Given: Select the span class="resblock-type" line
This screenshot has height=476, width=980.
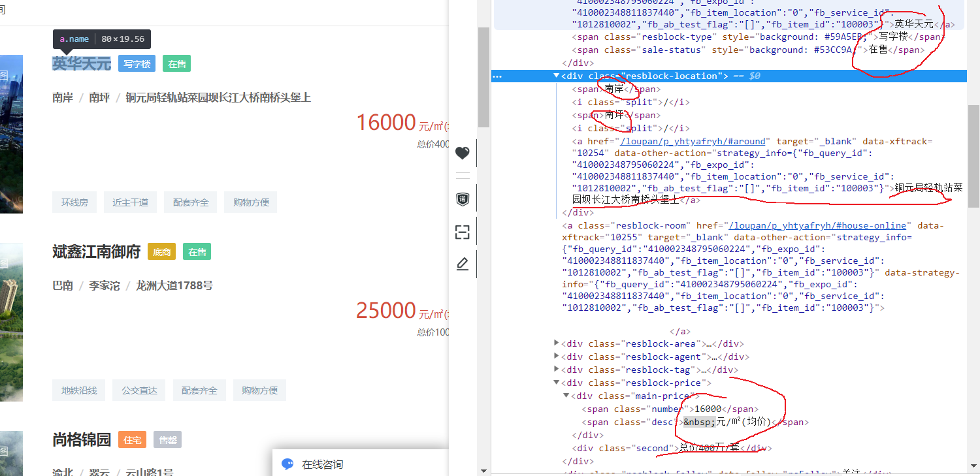Looking at the screenshot, I should tap(757, 37).
